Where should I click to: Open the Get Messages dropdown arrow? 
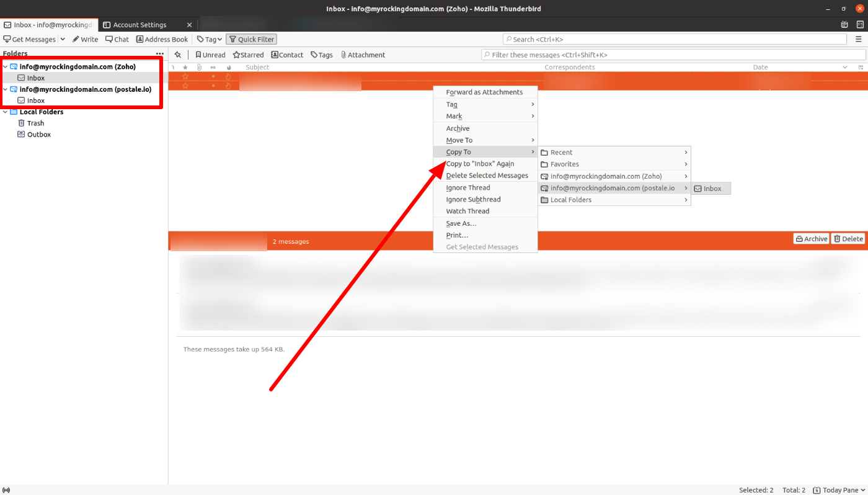(x=63, y=39)
